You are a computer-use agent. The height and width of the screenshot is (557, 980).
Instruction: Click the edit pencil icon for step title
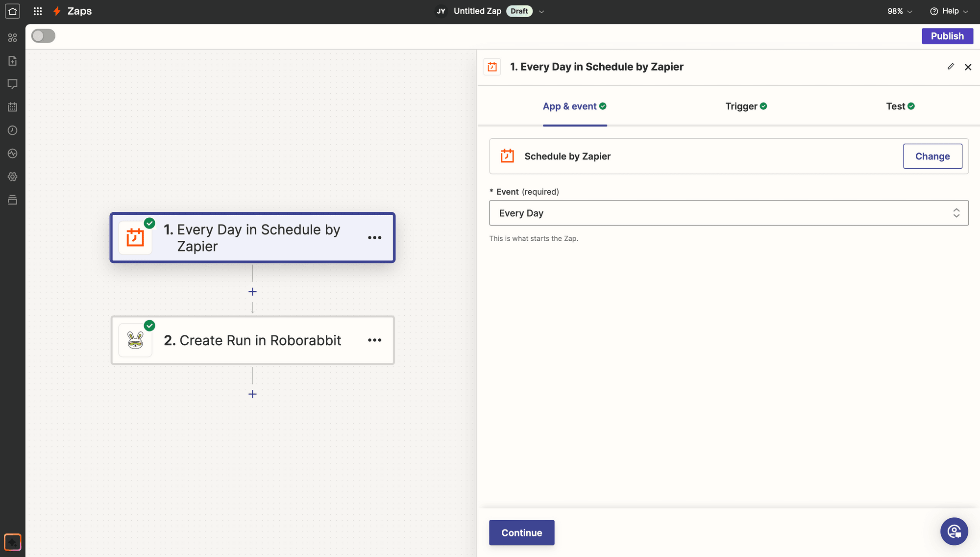(951, 66)
